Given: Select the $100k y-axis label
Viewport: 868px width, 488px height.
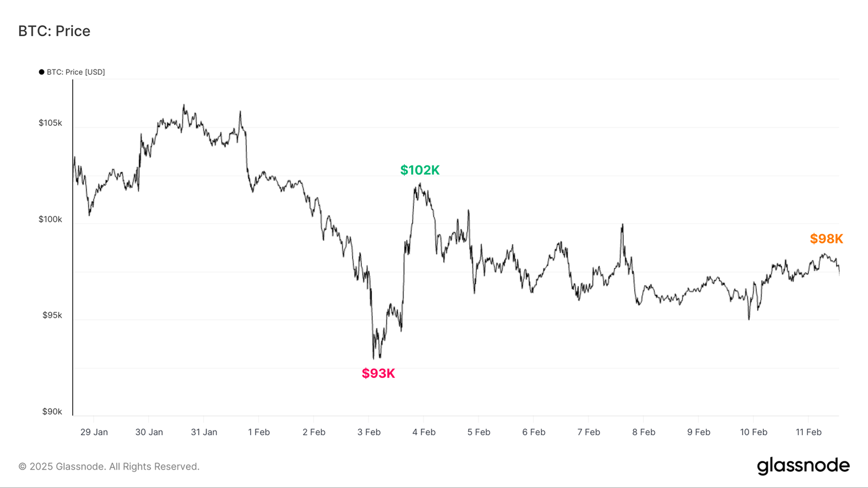Looking at the screenshot, I should [50, 220].
